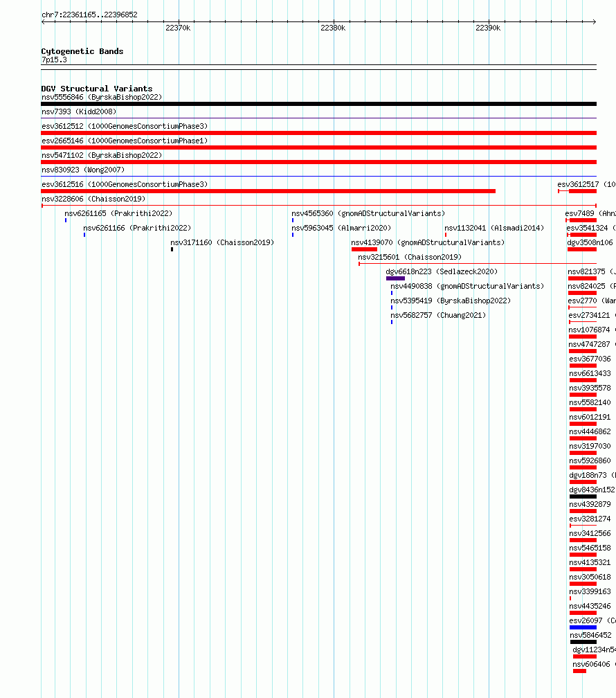Click the blue esv26097 variant bar
The image size is (616, 698).
pos(583,627)
